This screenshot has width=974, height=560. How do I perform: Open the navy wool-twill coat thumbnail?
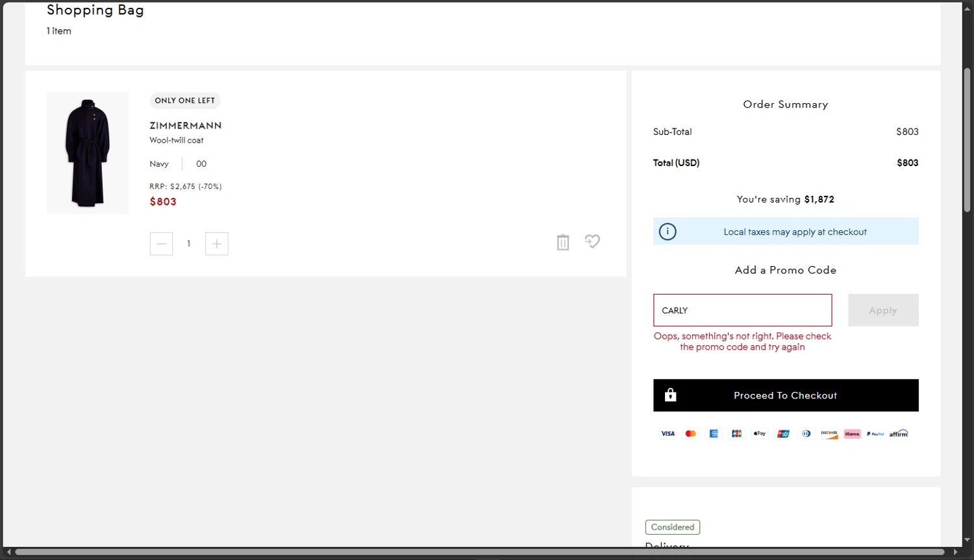(88, 153)
